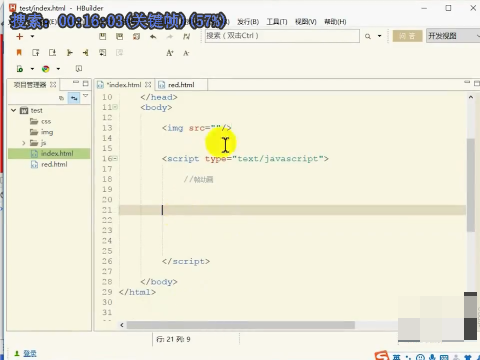Image resolution: width=480 pixels, height=360 pixels.
Task: Click the red plus New file icon
Action: click(19, 36)
